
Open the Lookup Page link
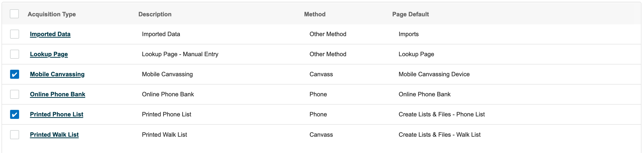pyautogui.click(x=49, y=54)
